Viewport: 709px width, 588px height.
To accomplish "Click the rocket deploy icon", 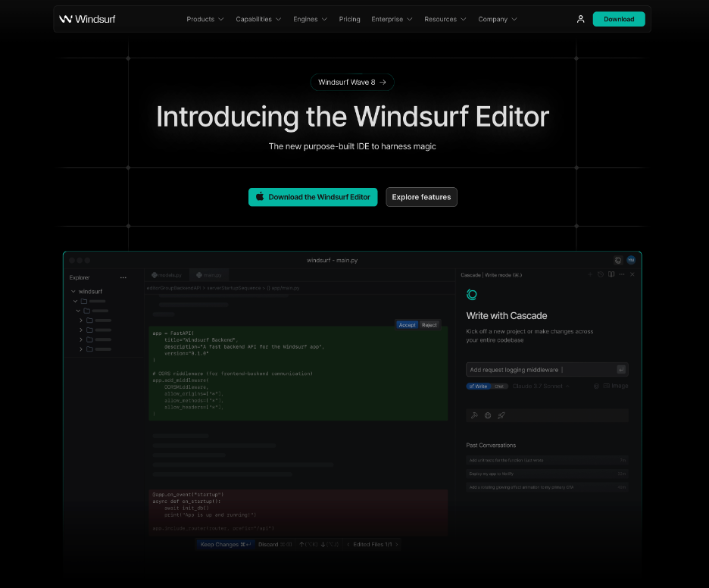I will click(x=501, y=415).
